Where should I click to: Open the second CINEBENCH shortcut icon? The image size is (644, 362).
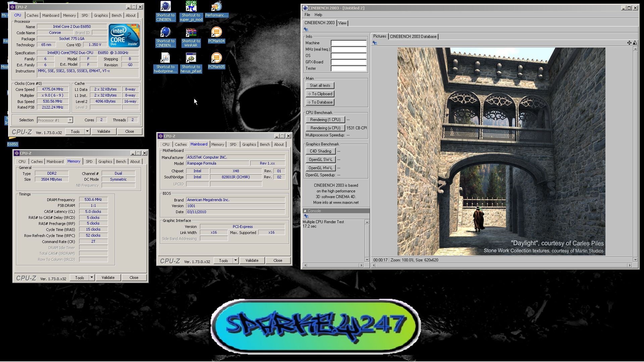click(x=165, y=37)
